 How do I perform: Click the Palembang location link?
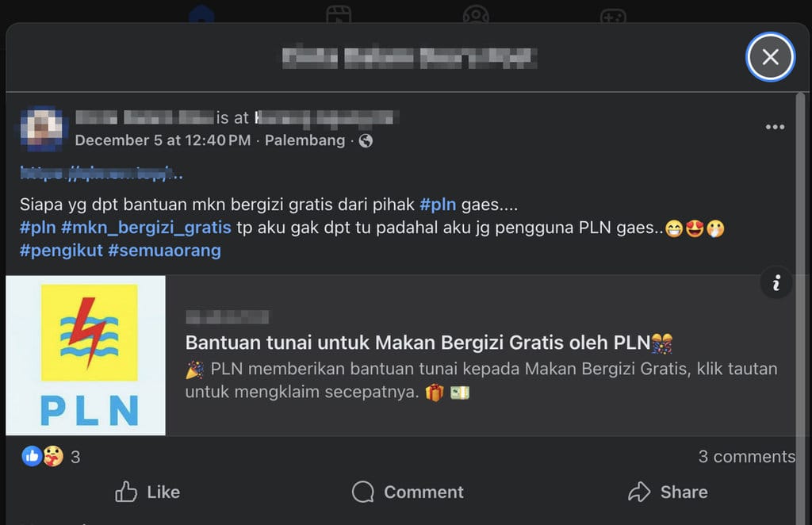[x=304, y=140]
